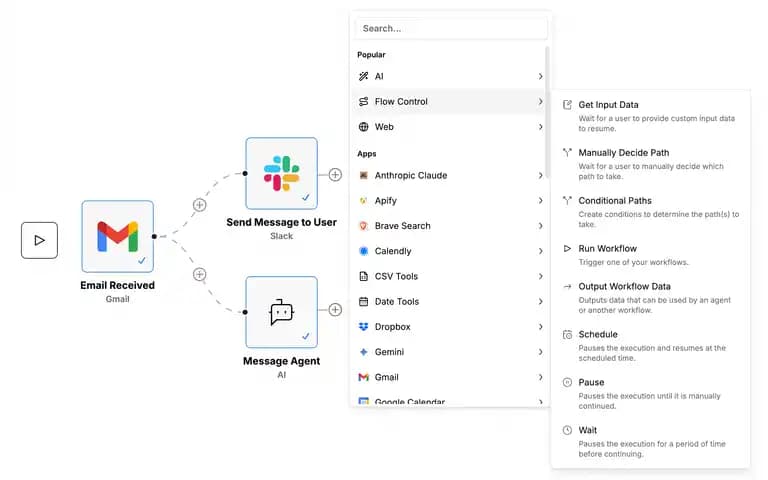768x480 pixels.
Task: Click the Brave Search app icon
Action: tap(363, 226)
